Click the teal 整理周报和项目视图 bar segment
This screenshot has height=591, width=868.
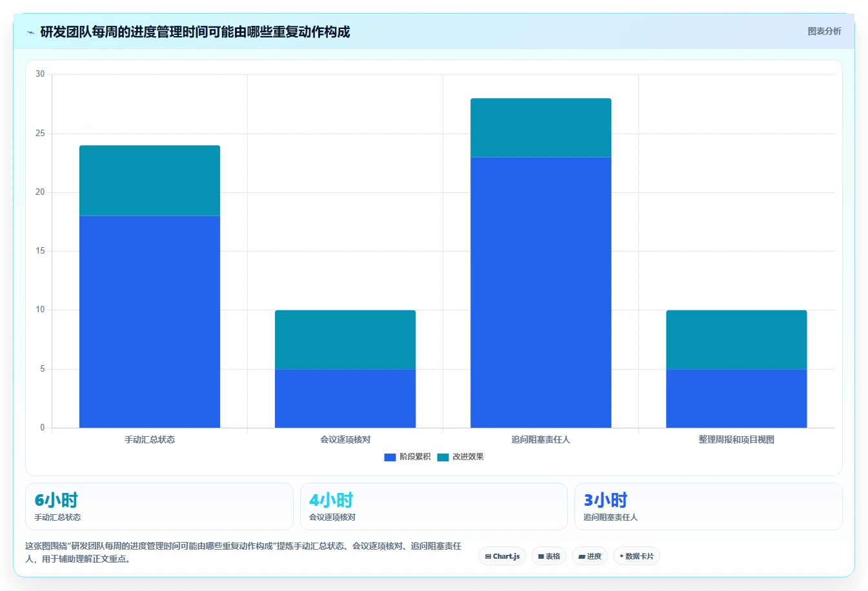pos(736,339)
